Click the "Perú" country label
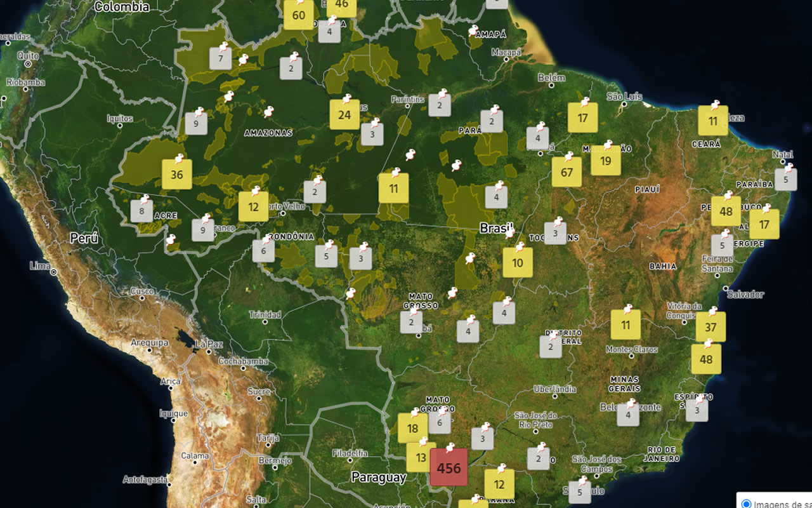 (x=84, y=238)
